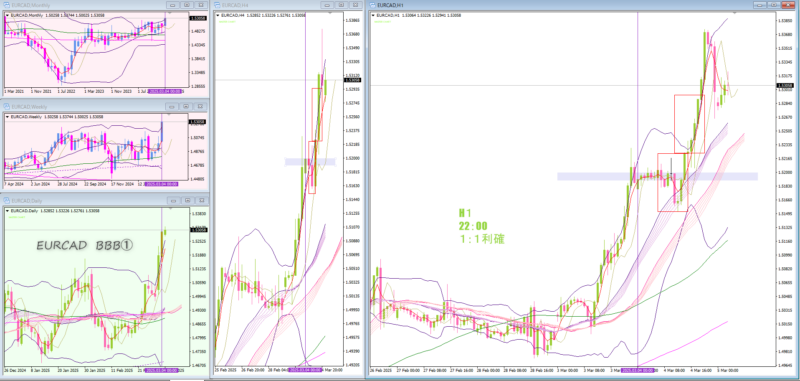The width and height of the screenshot is (800, 381).
Task: Open the triangle dropdown beside EURCAD,H4 chart label
Action: click(x=218, y=16)
